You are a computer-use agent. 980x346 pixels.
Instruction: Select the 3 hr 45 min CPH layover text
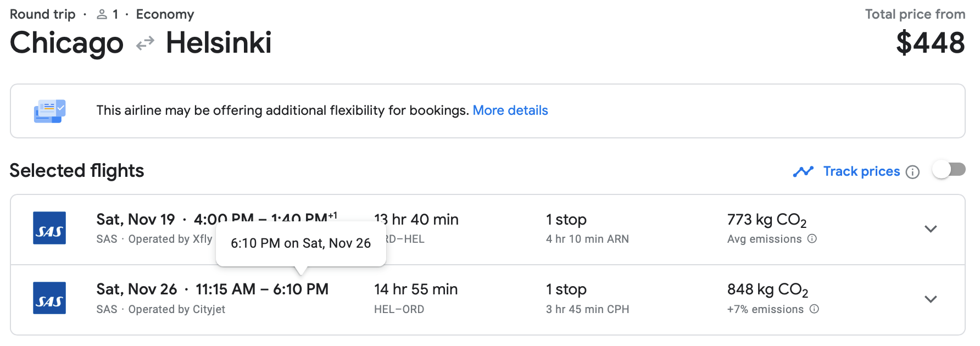tap(587, 309)
